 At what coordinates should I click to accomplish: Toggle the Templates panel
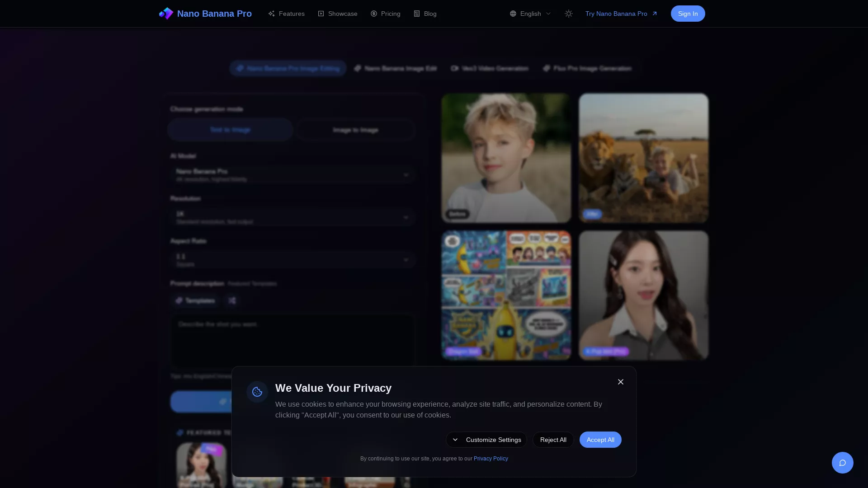(x=195, y=300)
